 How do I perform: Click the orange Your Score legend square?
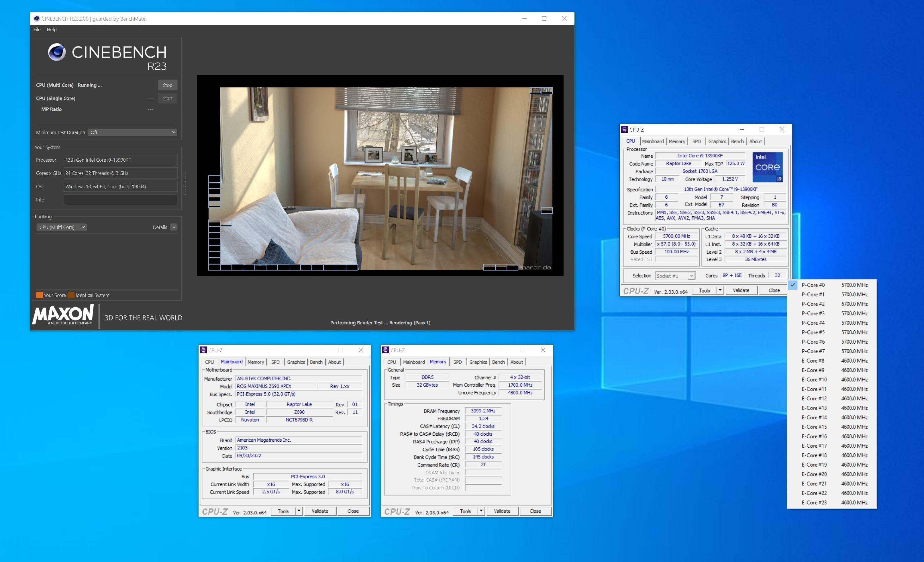pyautogui.click(x=39, y=295)
